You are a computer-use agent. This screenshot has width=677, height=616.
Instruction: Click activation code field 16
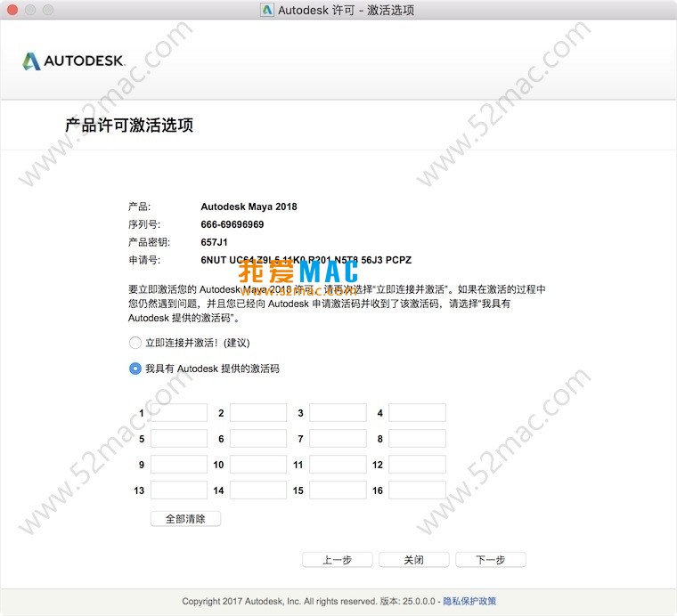(417, 490)
